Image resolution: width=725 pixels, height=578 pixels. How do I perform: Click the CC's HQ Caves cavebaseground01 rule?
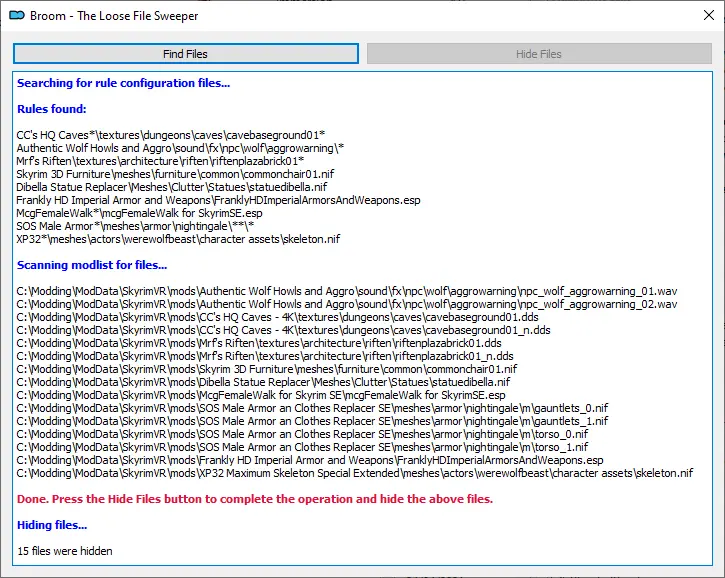[x=171, y=135]
